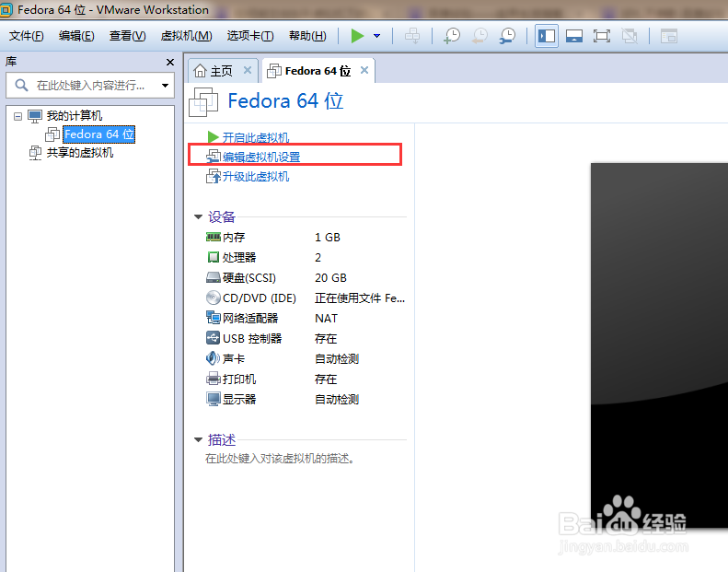Select 共享的虚拟机 in the library tree
The width and height of the screenshot is (728, 572).
(x=80, y=153)
